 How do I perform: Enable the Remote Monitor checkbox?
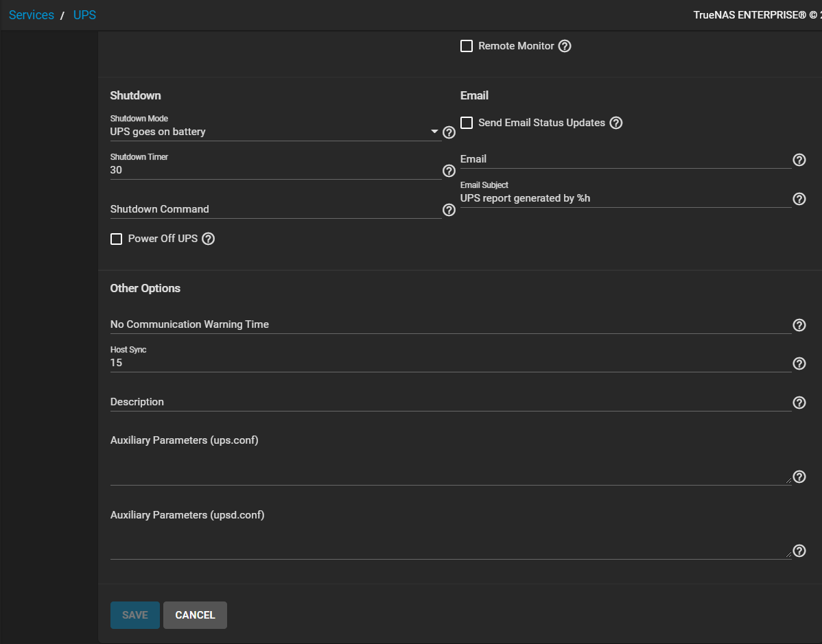[x=467, y=46]
